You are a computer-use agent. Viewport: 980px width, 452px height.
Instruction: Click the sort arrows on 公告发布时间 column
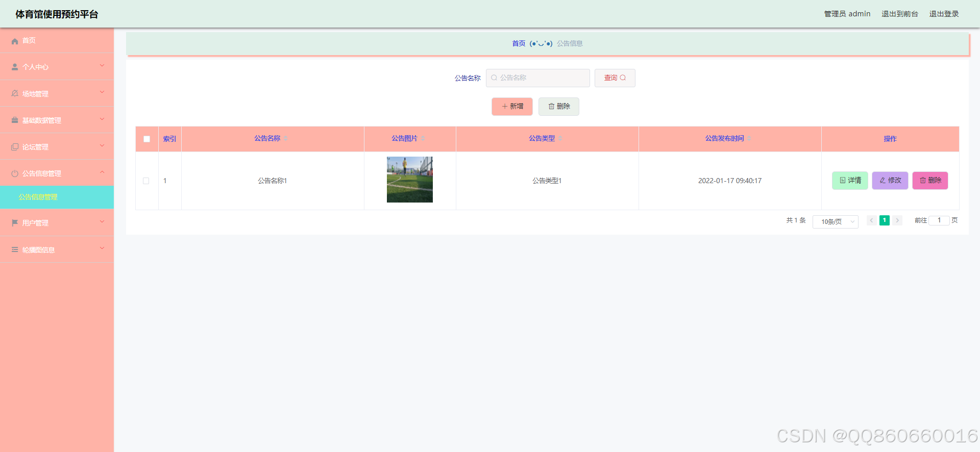pos(749,139)
